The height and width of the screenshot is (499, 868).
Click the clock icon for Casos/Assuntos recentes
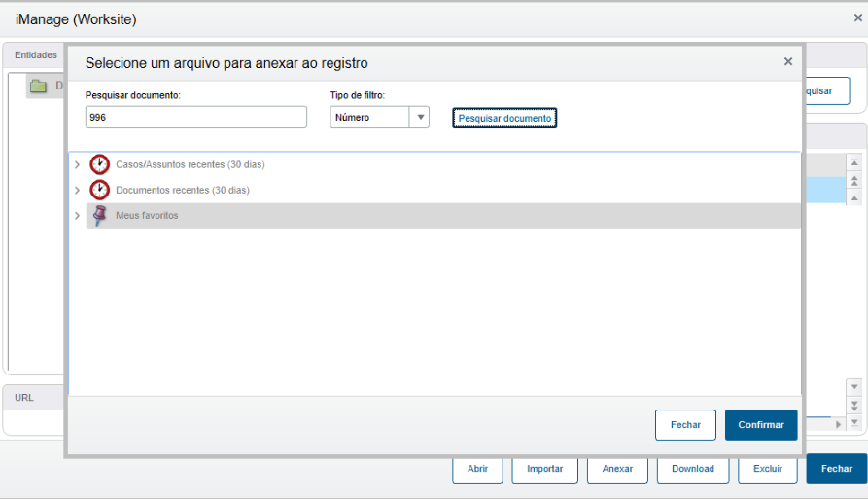coord(99,164)
